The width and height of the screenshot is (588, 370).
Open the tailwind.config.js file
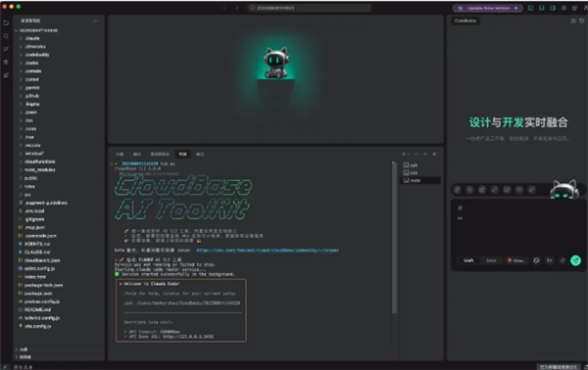[58, 318]
